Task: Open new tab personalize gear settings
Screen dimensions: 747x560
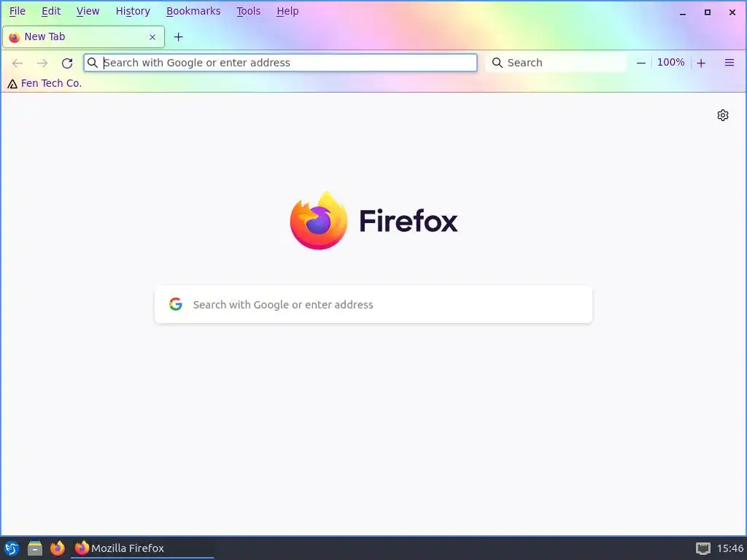Action: tap(723, 115)
